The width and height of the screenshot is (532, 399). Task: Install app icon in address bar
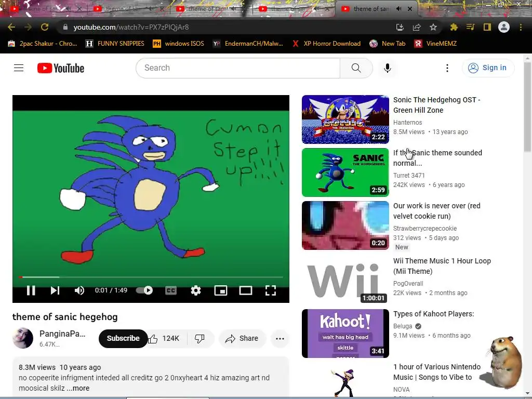click(x=400, y=27)
